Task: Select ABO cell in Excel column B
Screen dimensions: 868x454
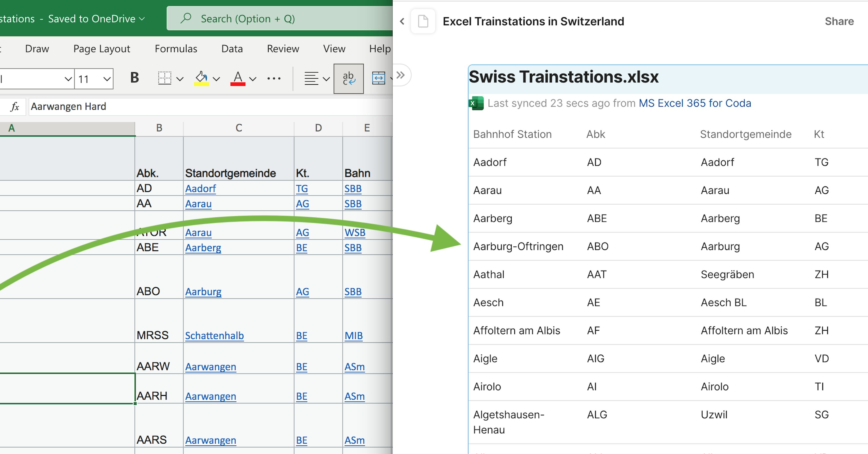Action: [159, 277]
